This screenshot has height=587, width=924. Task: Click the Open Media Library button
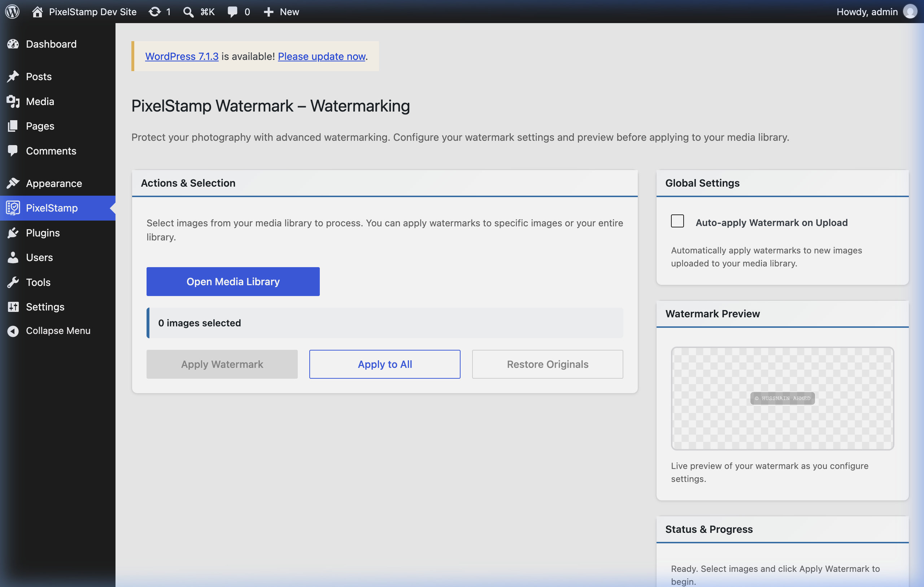click(x=233, y=282)
